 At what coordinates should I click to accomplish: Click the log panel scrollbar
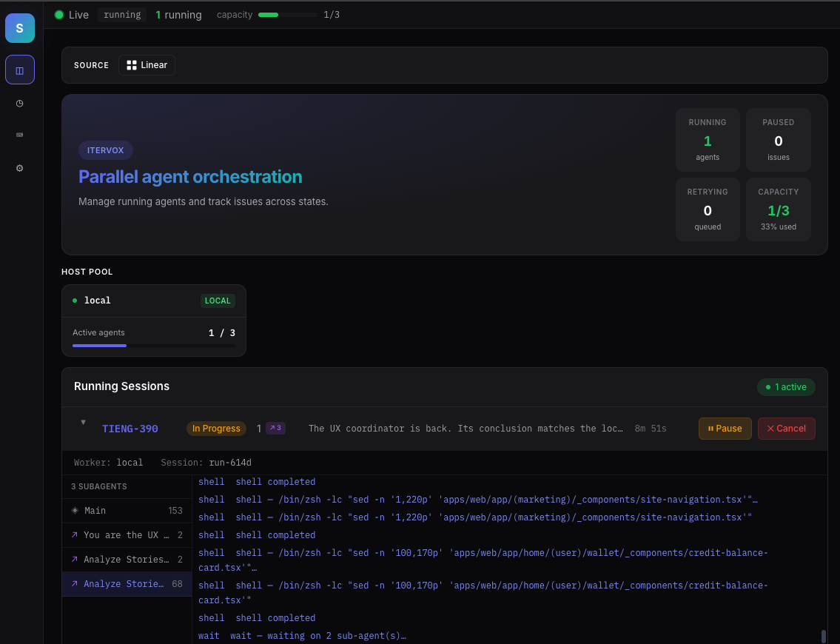coord(824,636)
